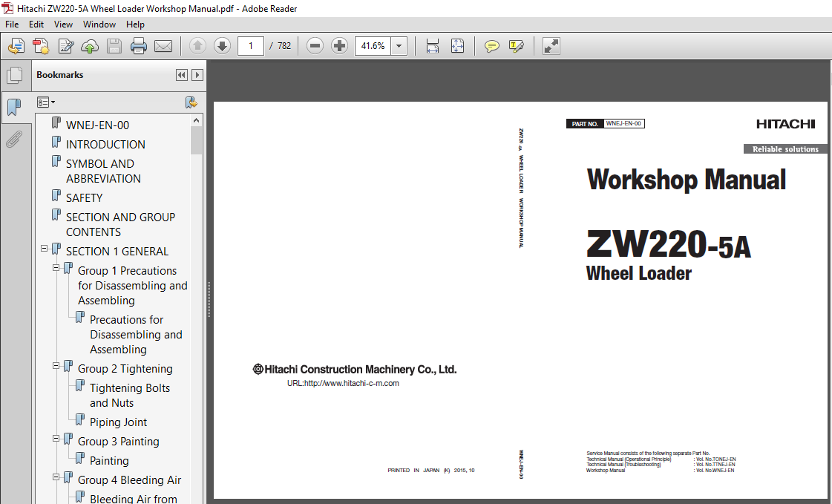This screenshot has height=504, width=832.
Task: Open the Help menu
Action: tap(135, 24)
